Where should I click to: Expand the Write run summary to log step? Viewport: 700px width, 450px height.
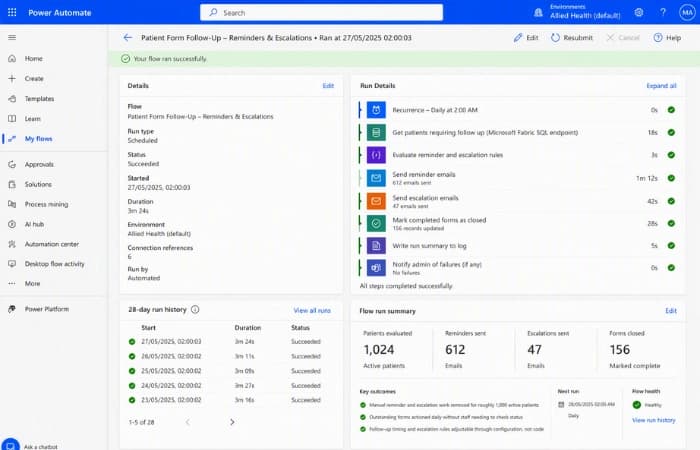pos(518,246)
